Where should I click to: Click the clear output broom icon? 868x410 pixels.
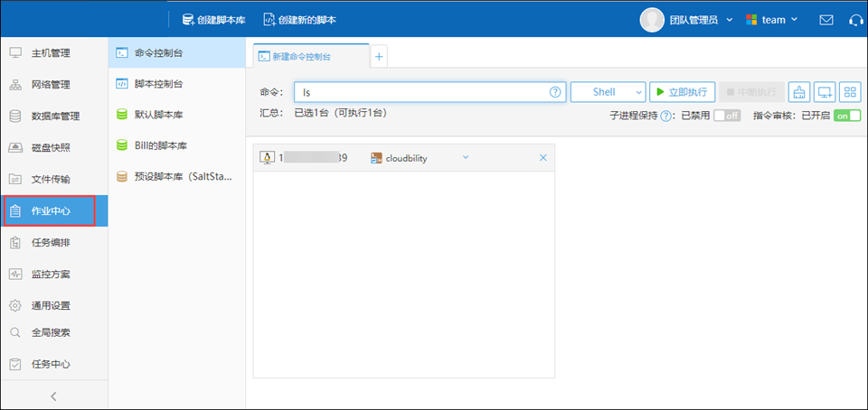tap(798, 92)
